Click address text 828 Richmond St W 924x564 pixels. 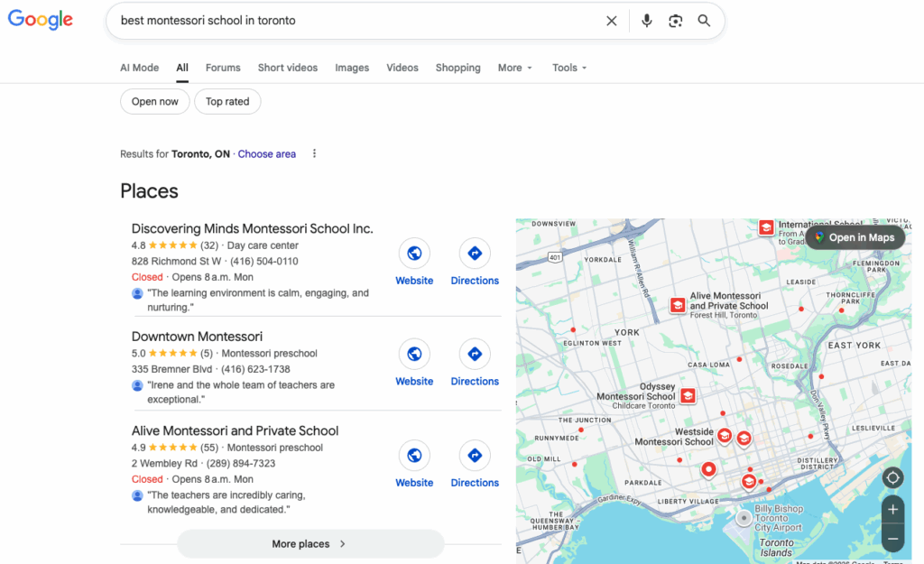[x=176, y=261]
